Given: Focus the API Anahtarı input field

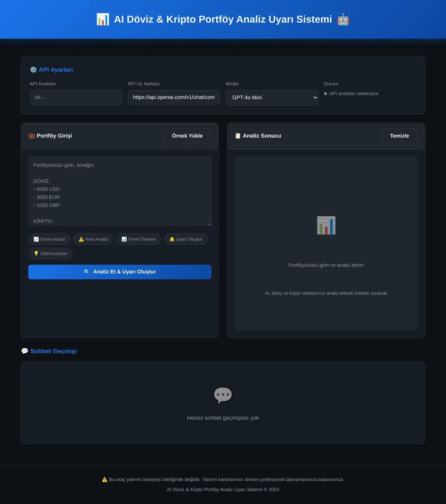Looking at the screenshot, I should [76, 97].
